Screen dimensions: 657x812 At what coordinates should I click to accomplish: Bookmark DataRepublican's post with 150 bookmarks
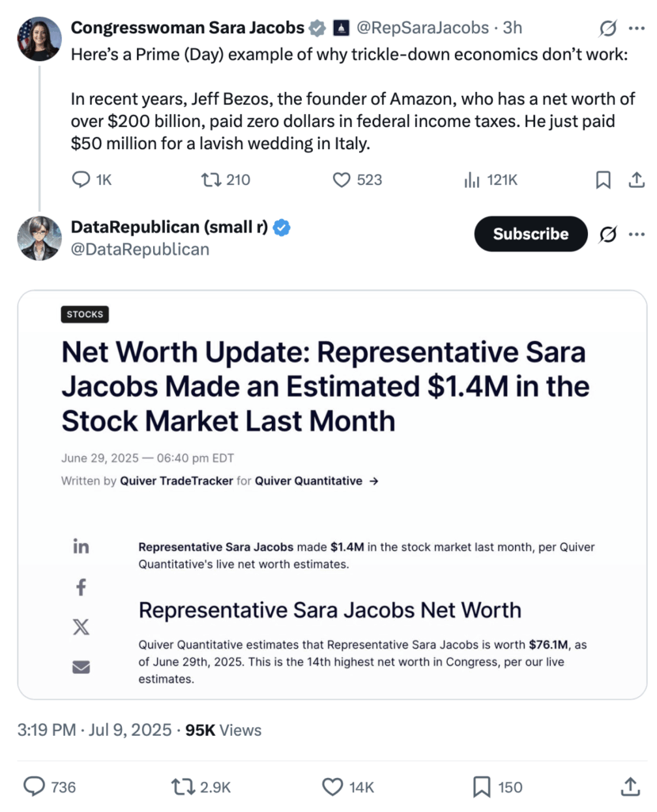(481, 787)
